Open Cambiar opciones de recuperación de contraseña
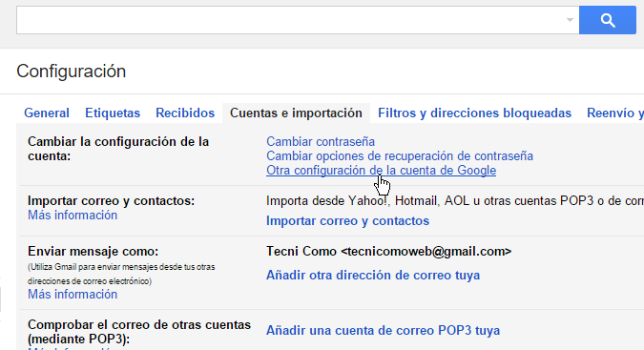 tap(400, 155)
